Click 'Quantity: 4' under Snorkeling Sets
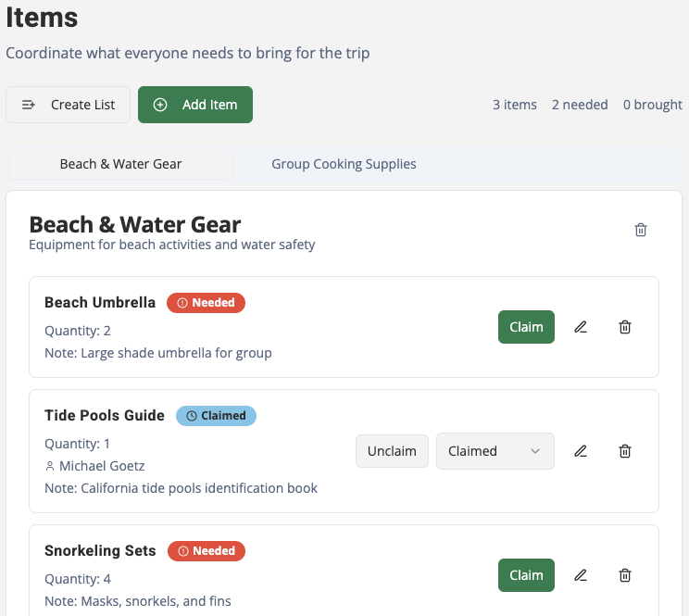689x616 pixels. [x=78, y=579]
